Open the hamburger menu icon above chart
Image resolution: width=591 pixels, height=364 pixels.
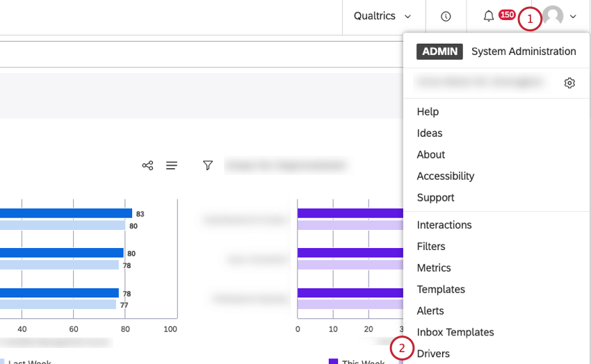[172, 165]
